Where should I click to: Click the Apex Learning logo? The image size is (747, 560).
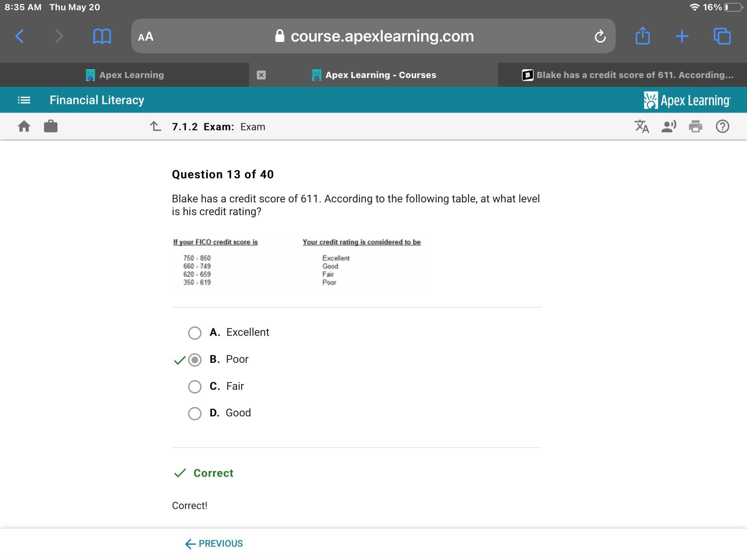687,100
